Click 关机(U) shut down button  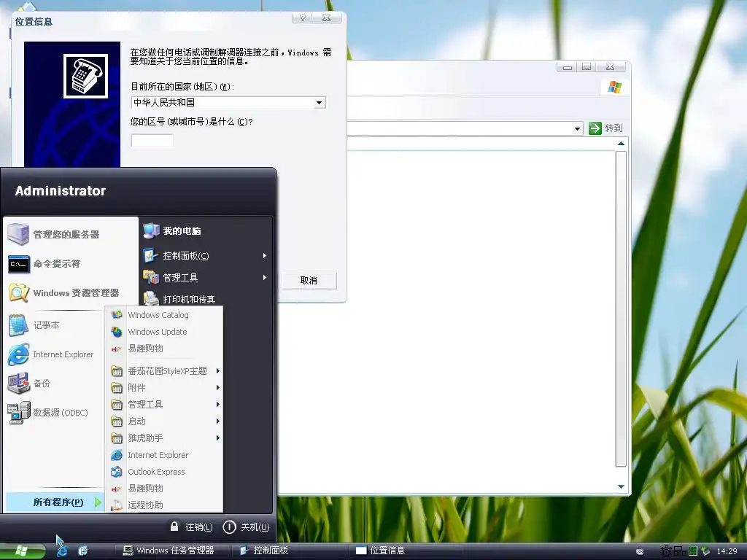tap(247, 527)
